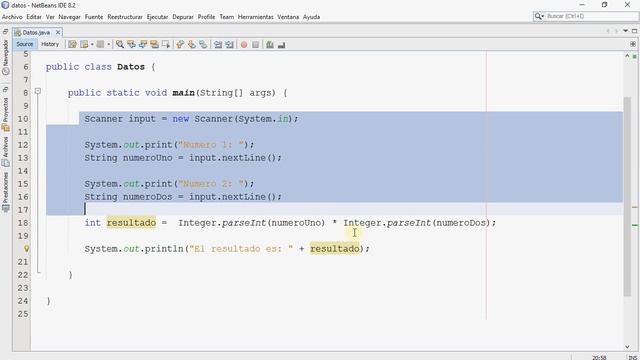Open the Reestructurar menu
The height and width of the screenshot is (360, 640).
[125, 17]
